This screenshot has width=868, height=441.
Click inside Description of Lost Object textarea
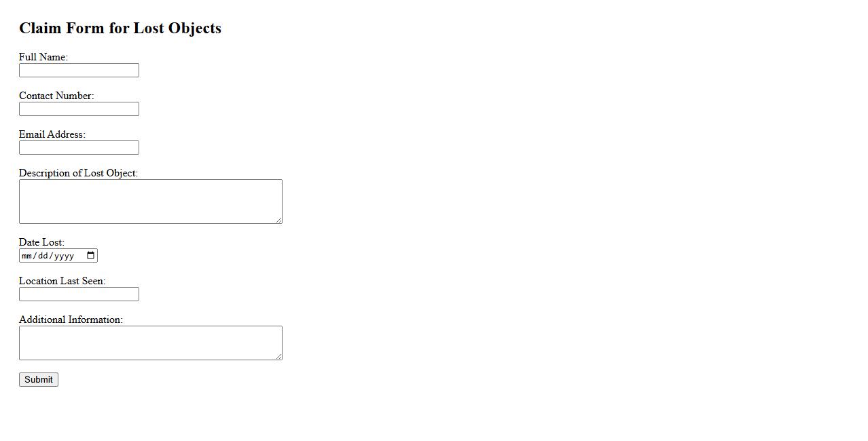pyautogui.click(x=150, y=202)
